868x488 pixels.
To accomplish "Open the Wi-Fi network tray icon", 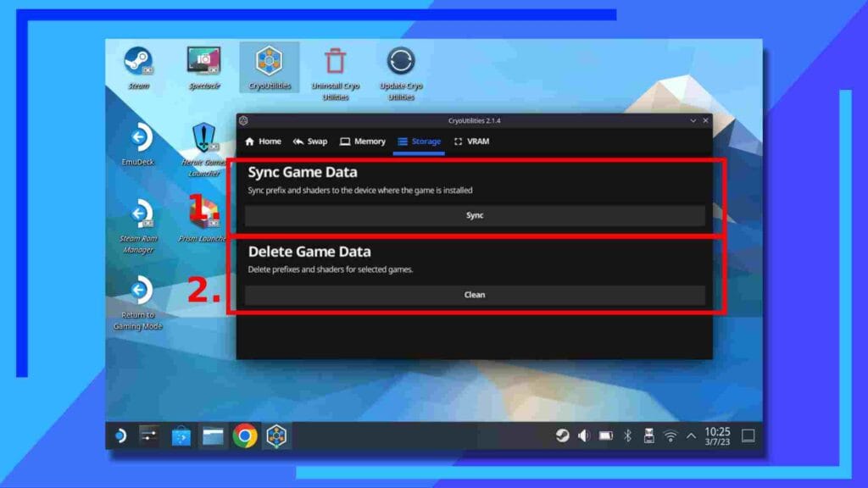I will point(670,437).
